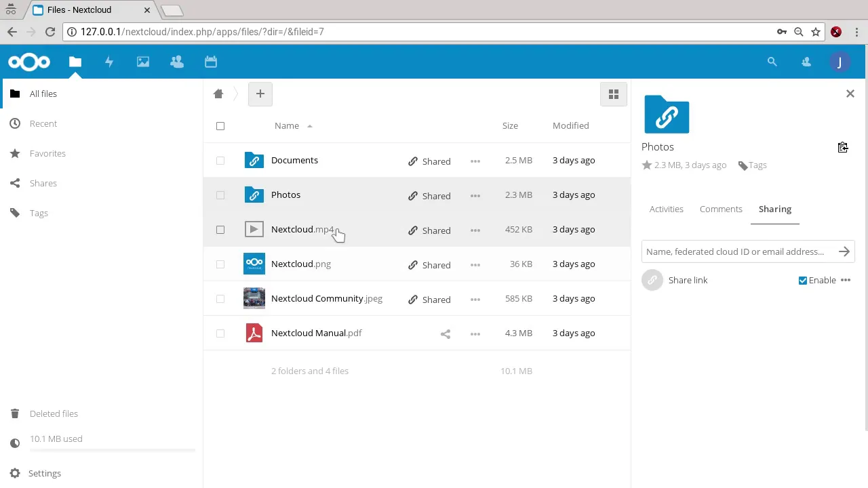Select the Nextcloud.png checkbox

pos(220,264)
